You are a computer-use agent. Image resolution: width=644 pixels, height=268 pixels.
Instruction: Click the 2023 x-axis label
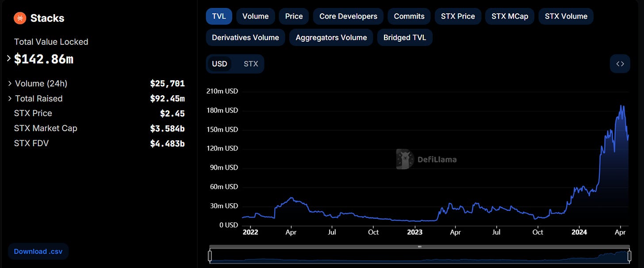coord(414,232)
